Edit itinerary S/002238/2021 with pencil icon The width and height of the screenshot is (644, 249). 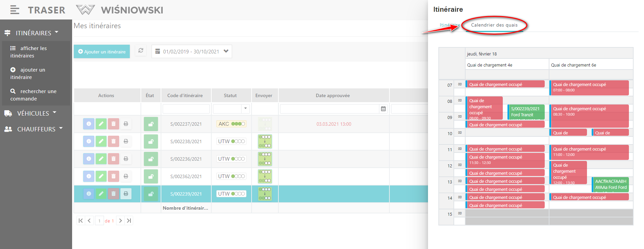pyautogui.click(x=101, y=141)
